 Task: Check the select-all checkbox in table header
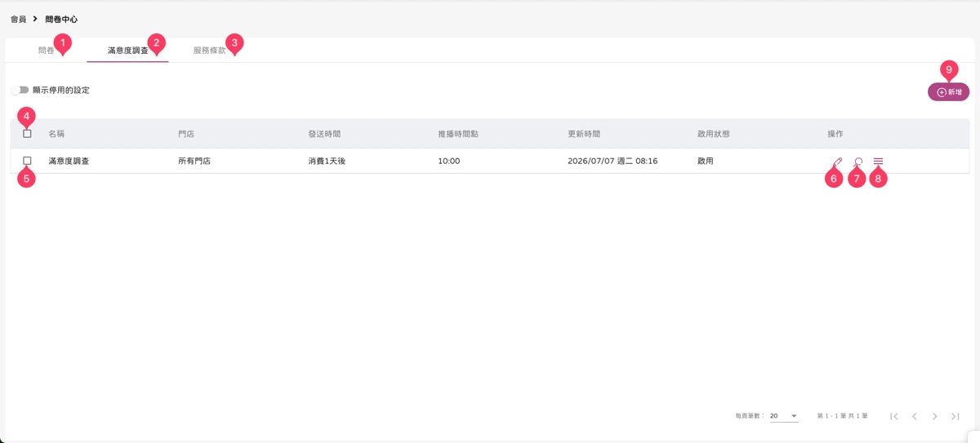pos(27,134)
